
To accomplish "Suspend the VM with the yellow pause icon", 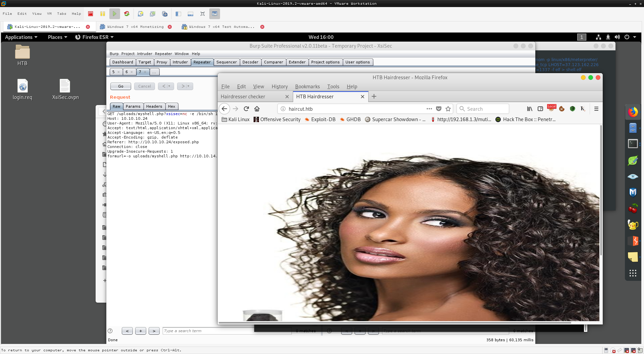I will click(x=103, y=14).
